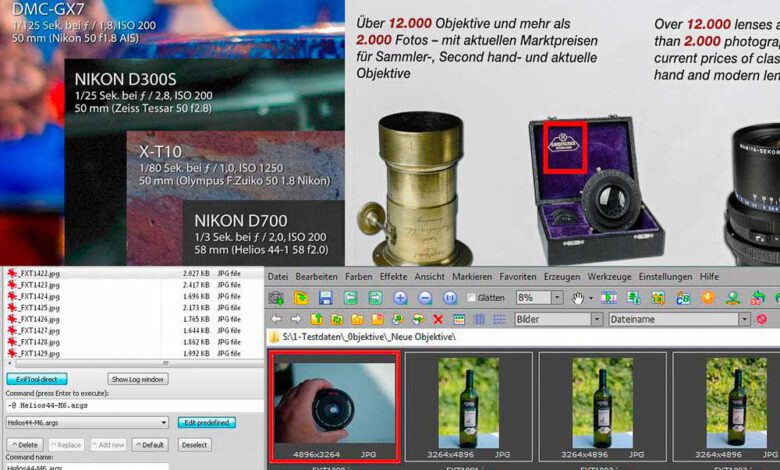The width and height of the screenshot is (780, 470).
Task: Select the lens-in-hand thumbnail 4896x3264
Action: (x=334, y=407)
